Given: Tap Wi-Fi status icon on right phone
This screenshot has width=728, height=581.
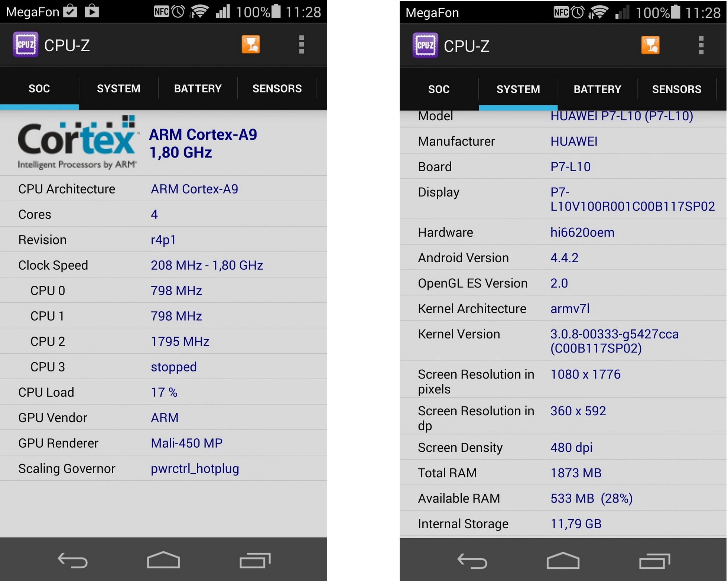Looking at the screenshot, I should [x=598, y=13].
